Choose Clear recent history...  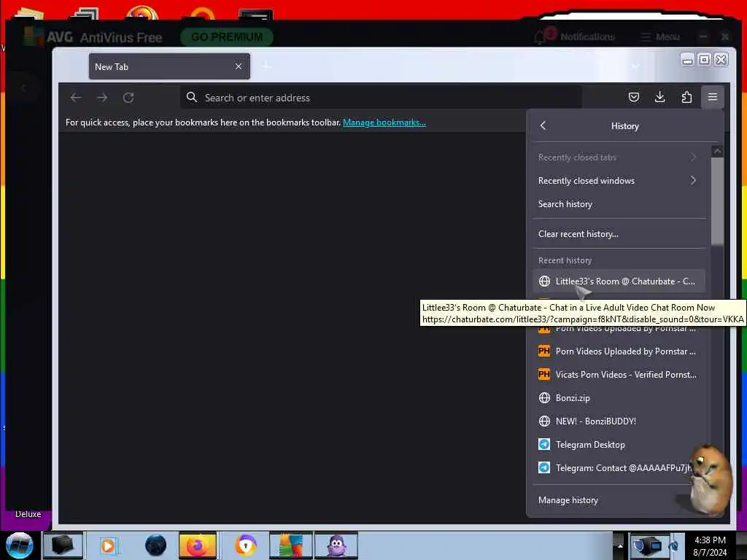pos(619,234)
